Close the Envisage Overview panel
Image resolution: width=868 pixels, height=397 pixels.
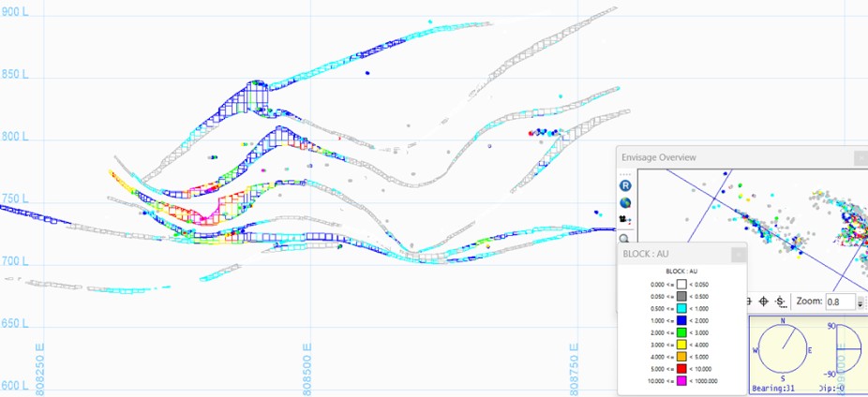861,158
